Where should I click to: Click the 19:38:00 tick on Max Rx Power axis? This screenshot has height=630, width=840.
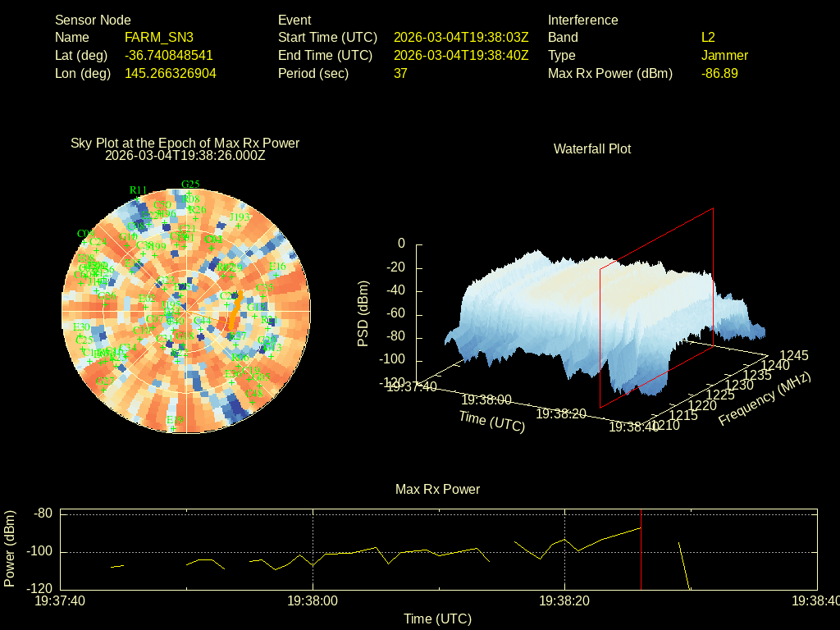(x=313, y=601)
